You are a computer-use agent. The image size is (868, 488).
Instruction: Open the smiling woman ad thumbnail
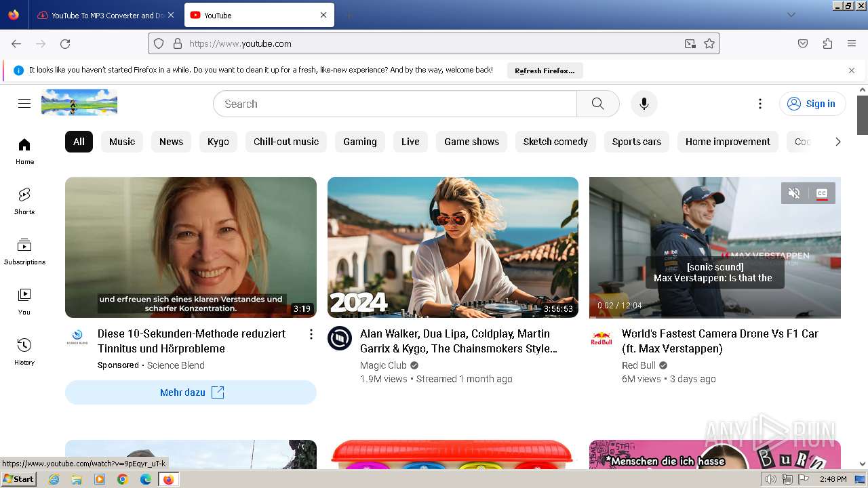click(x=191, y=247)
